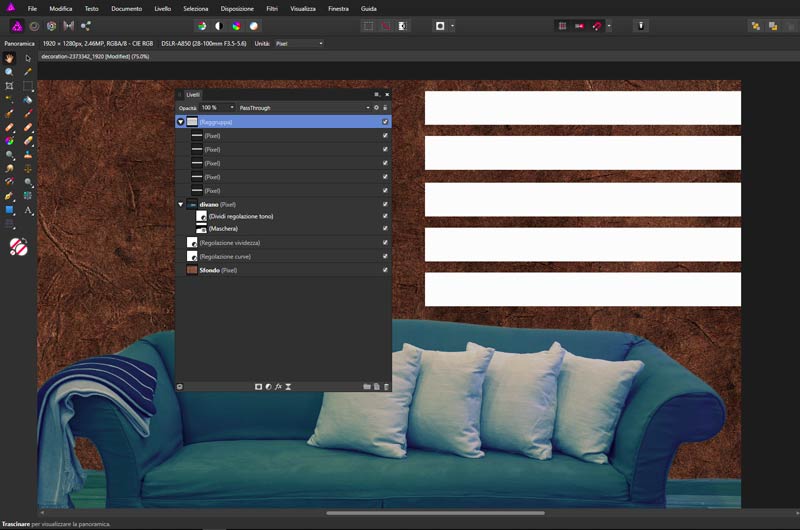Toggle visibility of divano layer
This screenshot has height=530, width=800.
click(385, 204)
